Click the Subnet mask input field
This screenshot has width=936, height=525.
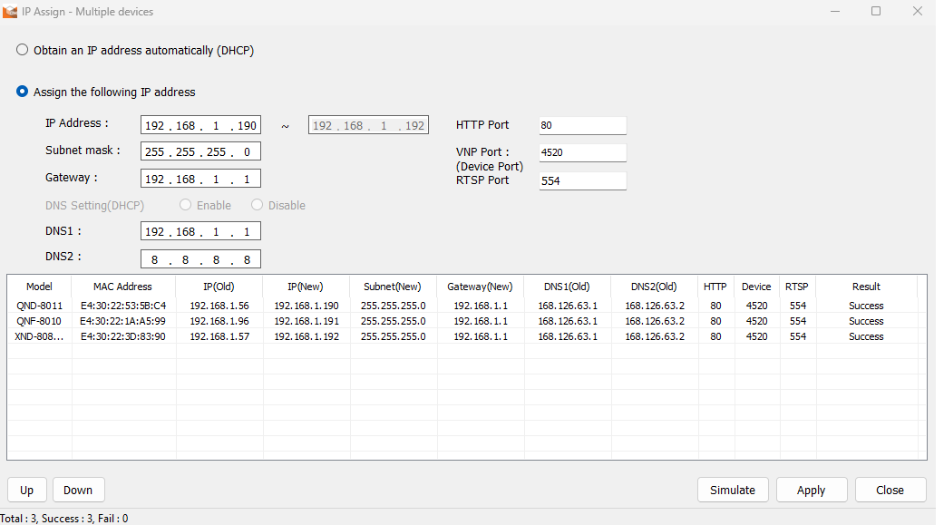[x=201, y=152]
